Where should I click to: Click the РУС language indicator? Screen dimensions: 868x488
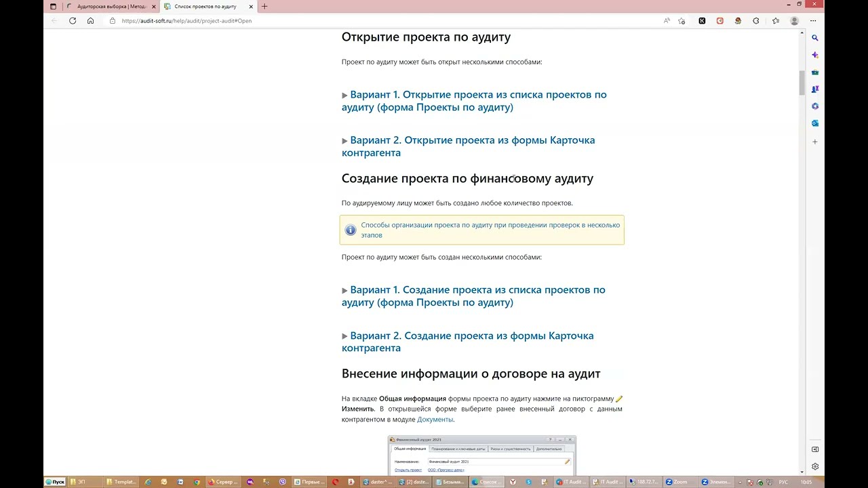pyautogui.click(x=783, y=482)
